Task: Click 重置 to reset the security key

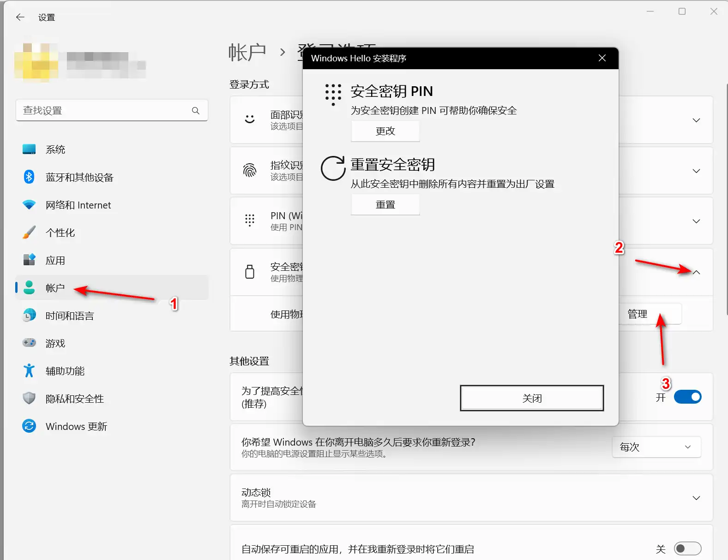Action: [385, 204]
